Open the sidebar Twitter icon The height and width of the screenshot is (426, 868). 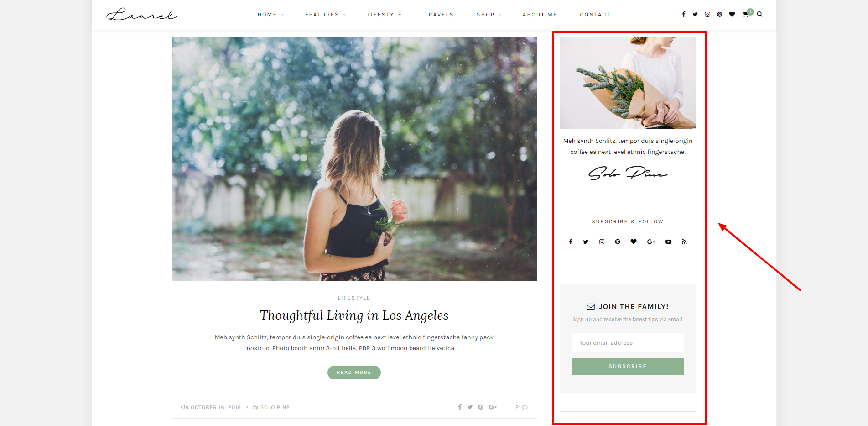pos(586,242)
